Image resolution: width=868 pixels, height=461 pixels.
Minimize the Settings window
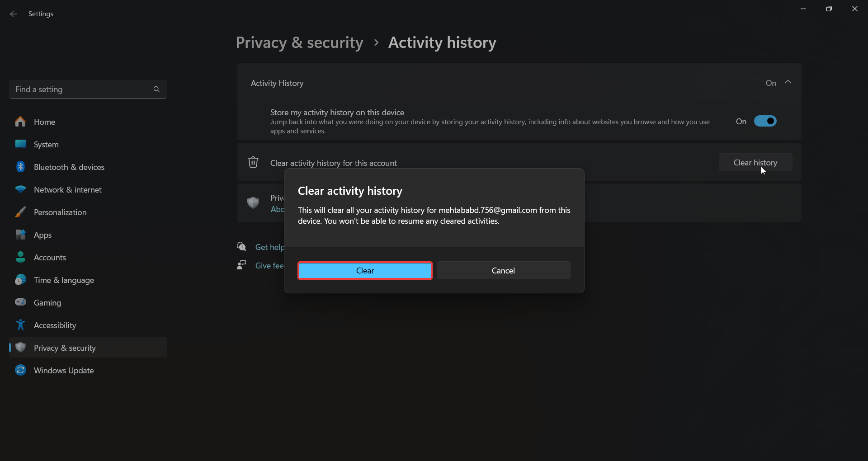pyautogui.click(x=803, y=9)
